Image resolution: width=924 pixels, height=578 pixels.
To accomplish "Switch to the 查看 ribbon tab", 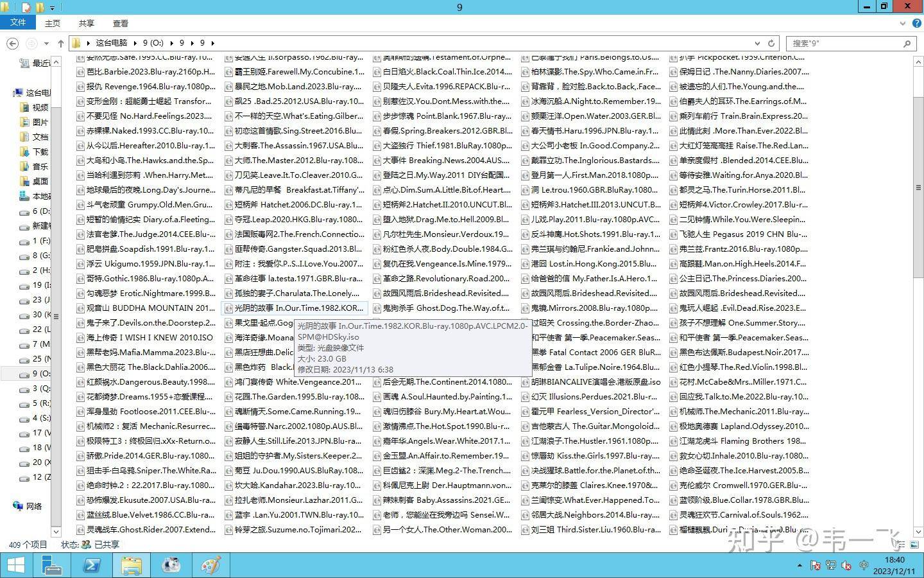I will 121,23.
